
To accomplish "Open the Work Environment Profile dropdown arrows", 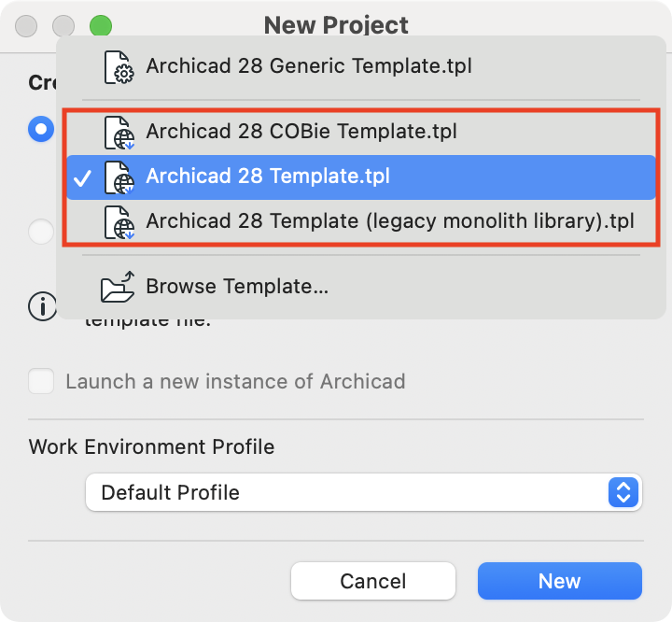I will (623, 492).
